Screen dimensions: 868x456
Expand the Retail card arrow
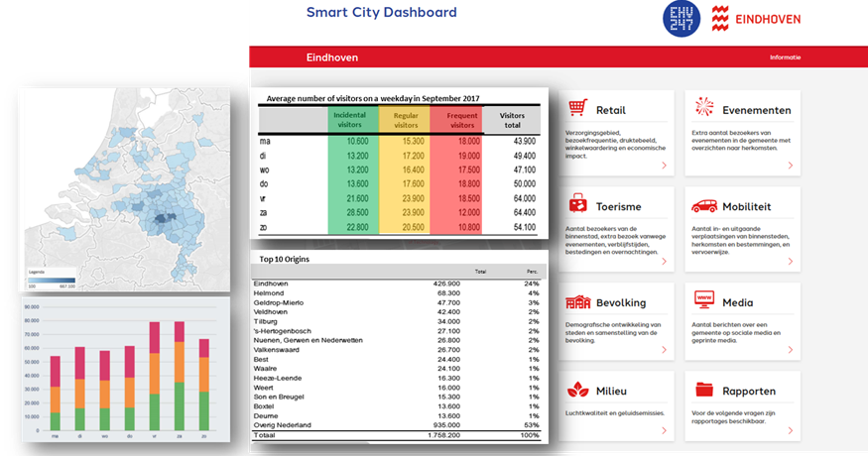[x=664, y=166]
